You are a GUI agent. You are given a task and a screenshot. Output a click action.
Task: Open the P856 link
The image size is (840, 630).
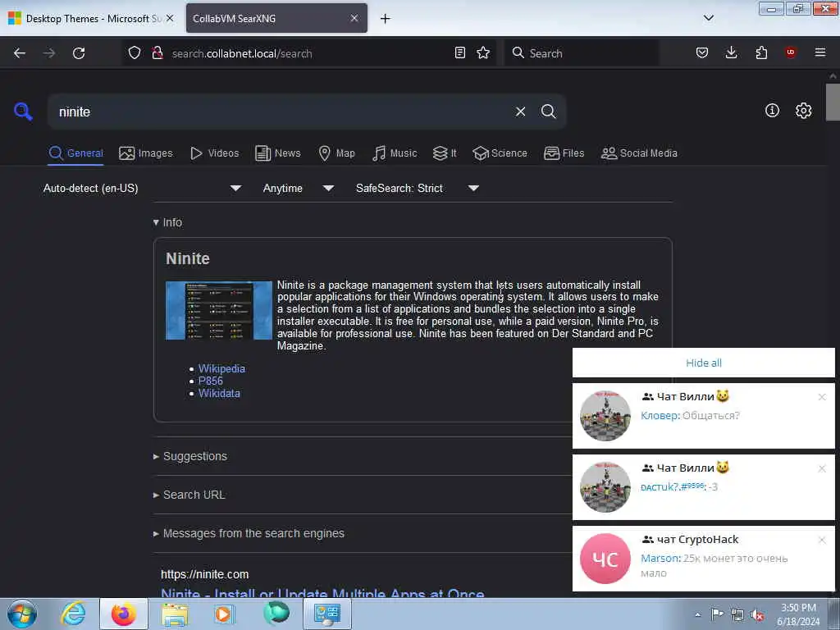click(211, 381)
